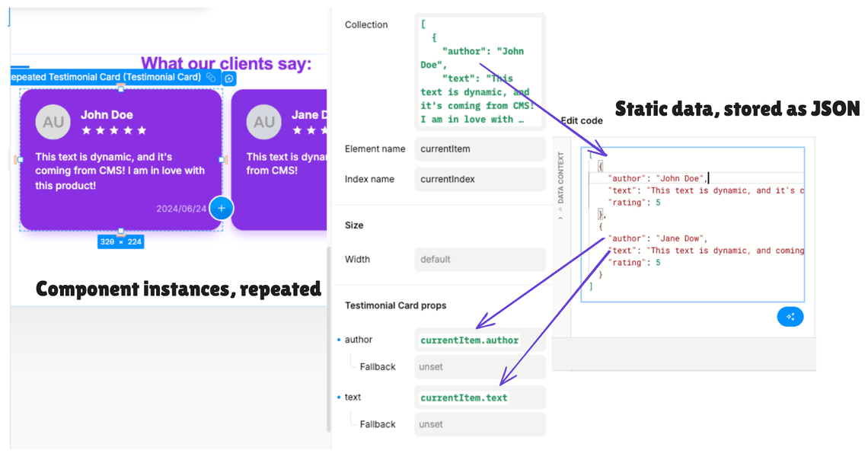868x457 pixels.
Task: Click the Index name field with currentIndex
Action: point(480,180)
